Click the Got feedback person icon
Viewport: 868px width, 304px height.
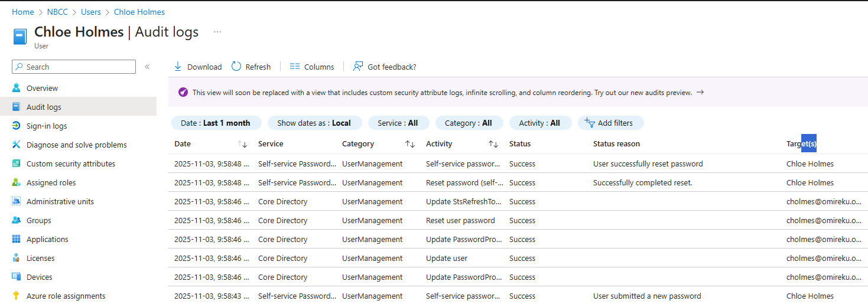click(358, 66)
